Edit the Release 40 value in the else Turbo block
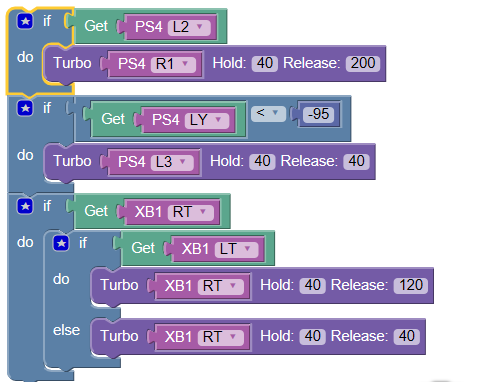Image resolution: width=480 pixels, height=382 pixels. click(x=407, y=337)
